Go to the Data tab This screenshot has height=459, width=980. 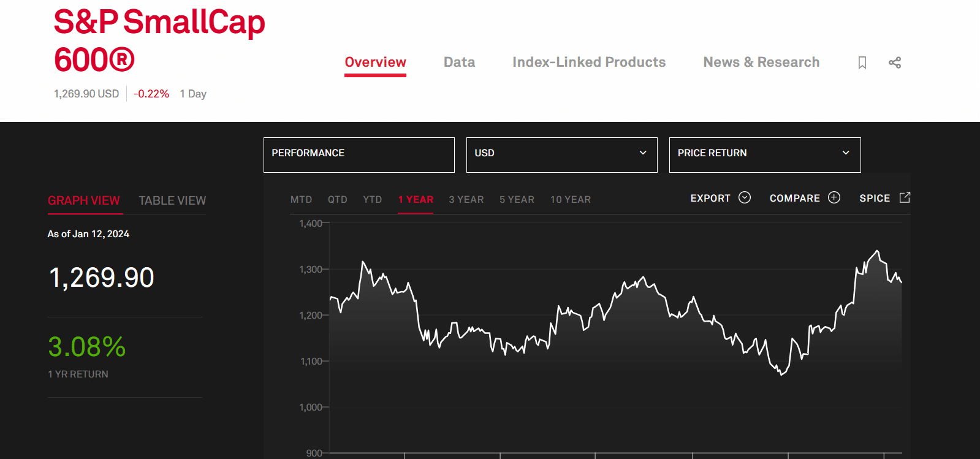tap(459, 63)
